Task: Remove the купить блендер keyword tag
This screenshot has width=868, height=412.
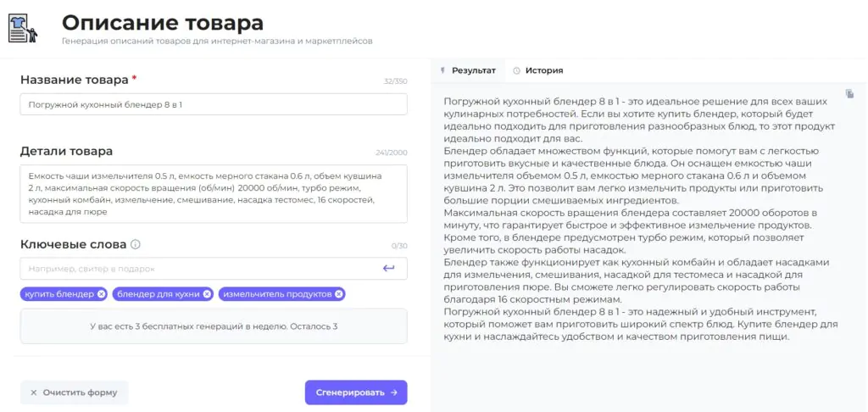Action: 102,294
